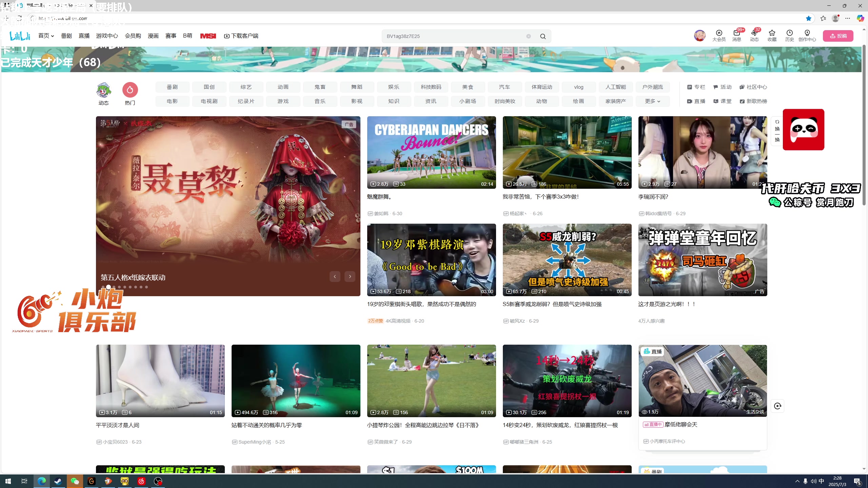Viewport: 868px width, 488px height.
Task: Open the 课堂 classroom link
Action: (722, 101)
